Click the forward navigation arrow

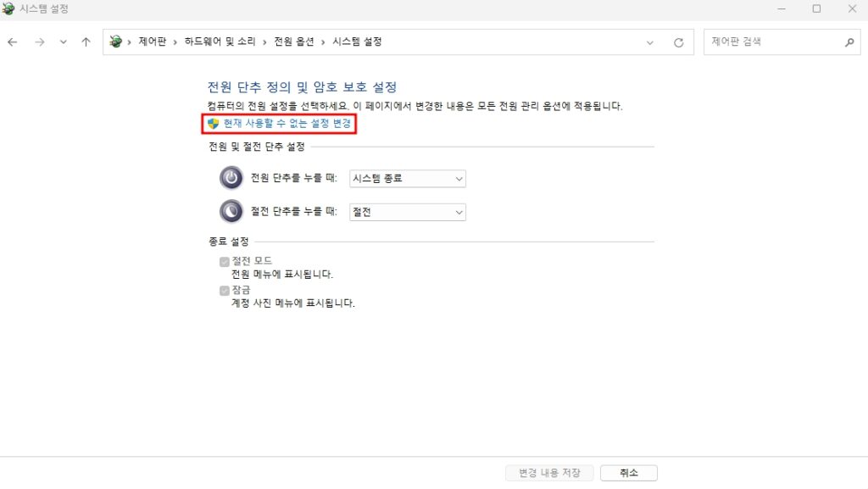39,42
